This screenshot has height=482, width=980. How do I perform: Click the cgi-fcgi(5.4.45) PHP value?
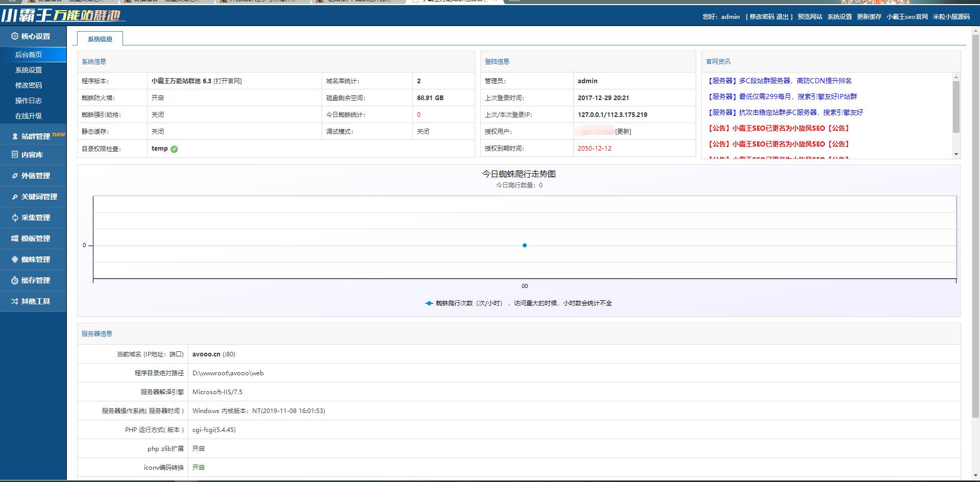click(x=214, y=430)
